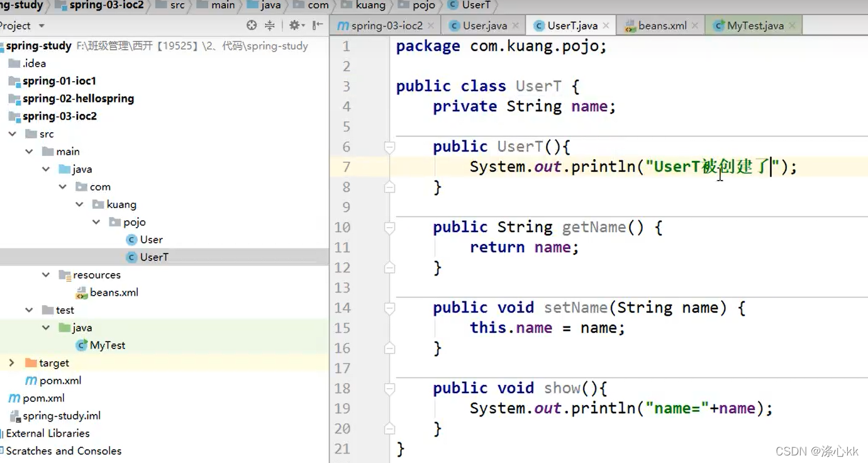Viewport: 868px width, 463px height.
Task: Collapse the pojo package
Action: (x=96, y=222)
